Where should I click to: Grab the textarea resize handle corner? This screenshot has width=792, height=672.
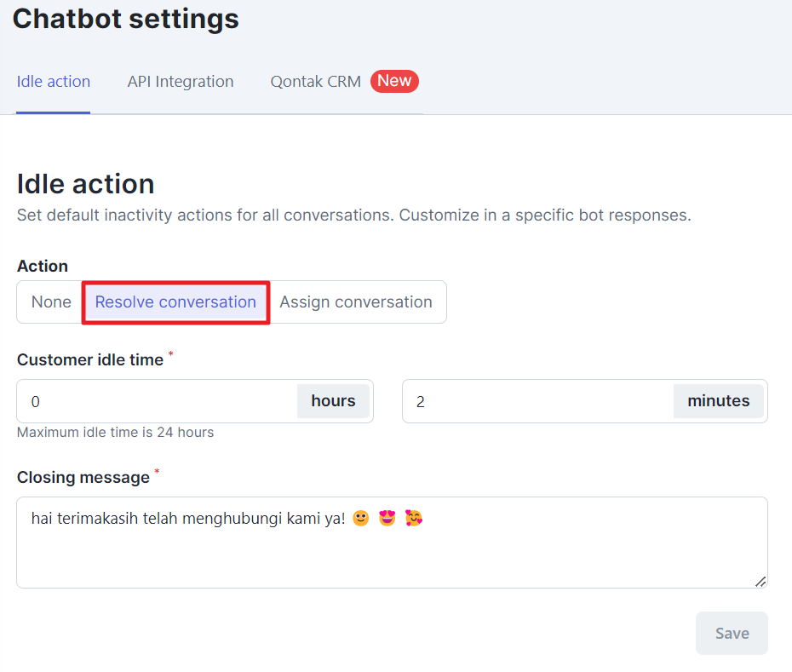click(x=760, y=582)
